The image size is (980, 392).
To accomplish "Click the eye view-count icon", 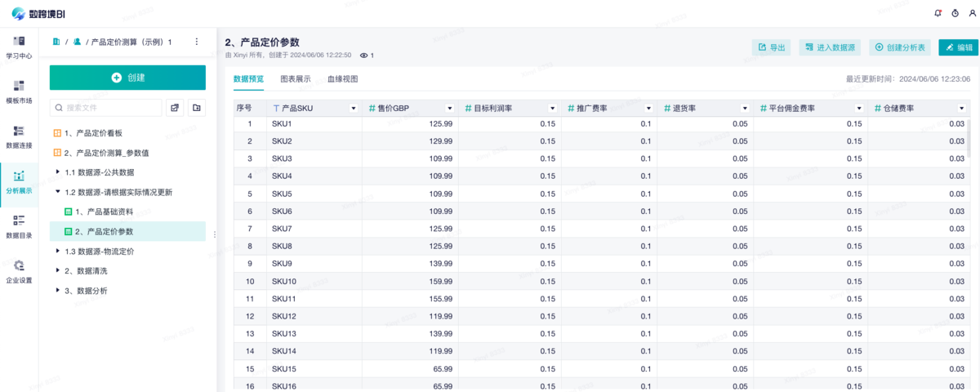I will click(363, 55).
